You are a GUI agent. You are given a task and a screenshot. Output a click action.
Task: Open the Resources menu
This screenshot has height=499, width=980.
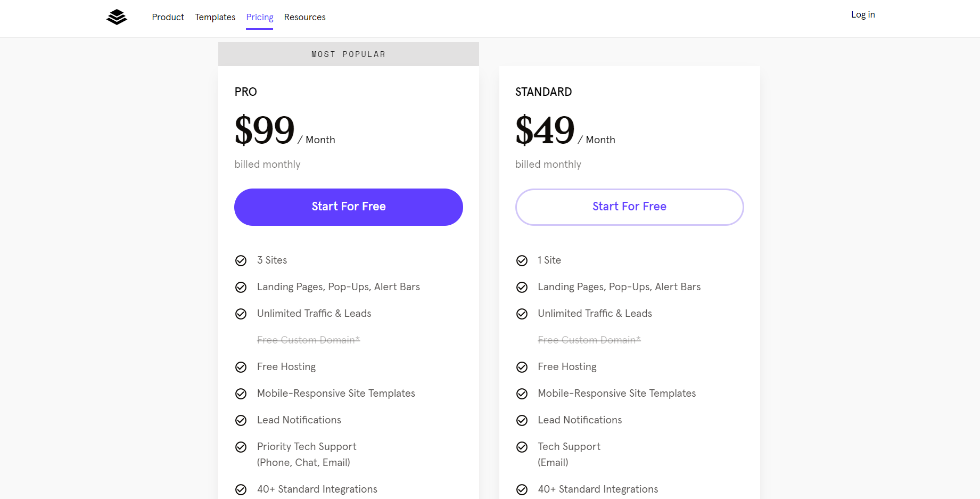coord(304,17)
